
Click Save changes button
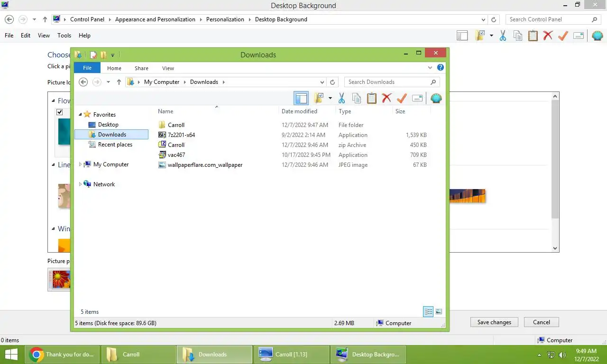point(494,322)
